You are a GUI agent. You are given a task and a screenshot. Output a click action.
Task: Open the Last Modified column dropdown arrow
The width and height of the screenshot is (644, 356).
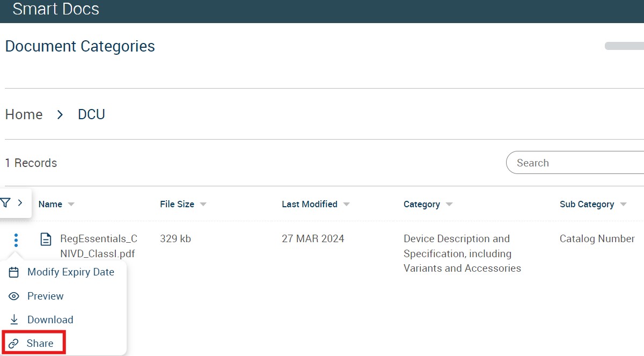click(346, 205)
